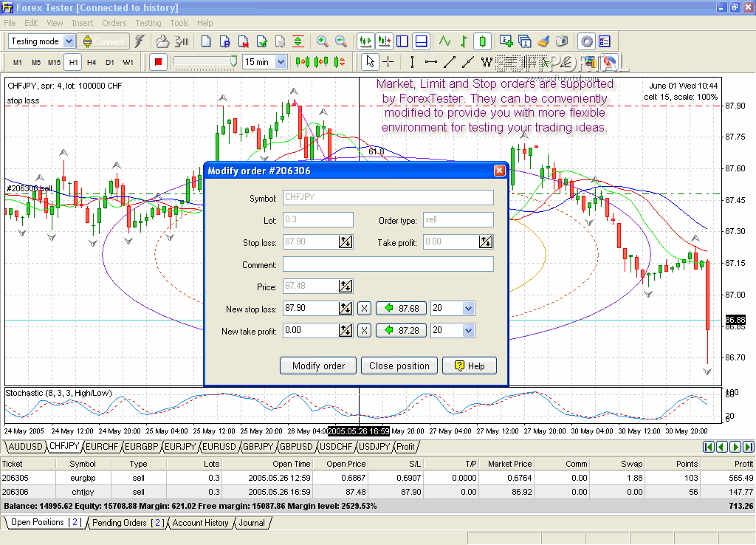
Task: Clear new take profit with X button
Action: pos(365,330)
